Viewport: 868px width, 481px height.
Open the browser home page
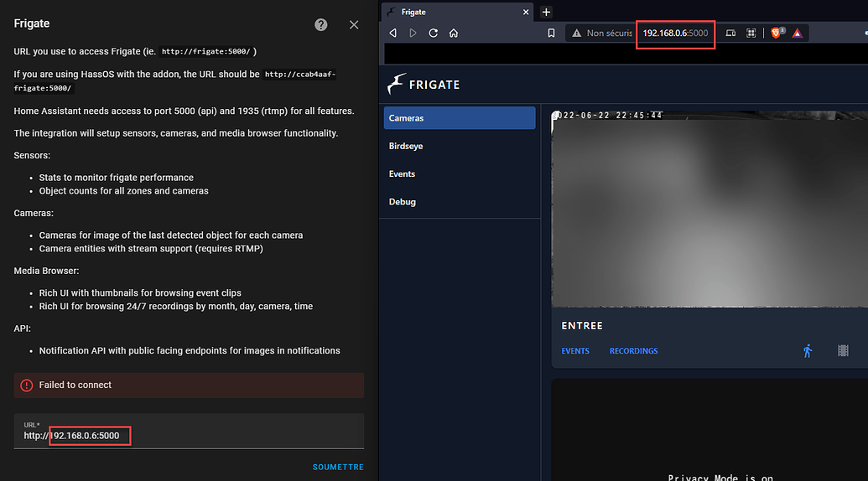click(454, 34)
